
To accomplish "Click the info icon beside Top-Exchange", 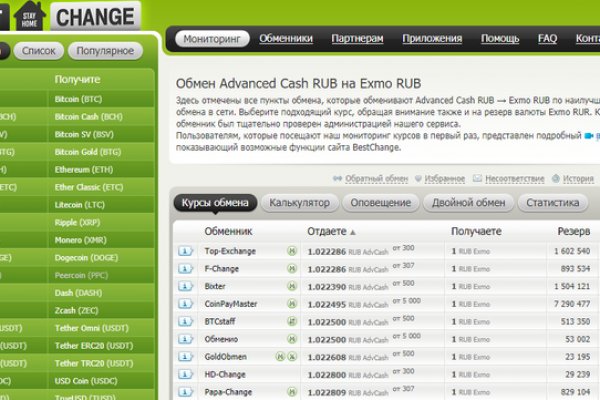I will (185, 250).
